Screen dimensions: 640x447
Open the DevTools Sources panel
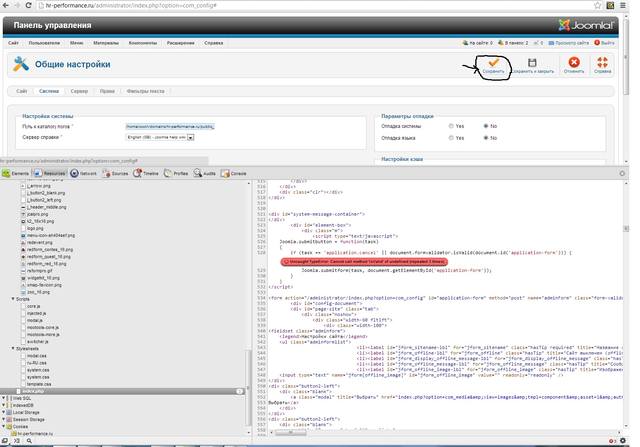pos(115,173)
